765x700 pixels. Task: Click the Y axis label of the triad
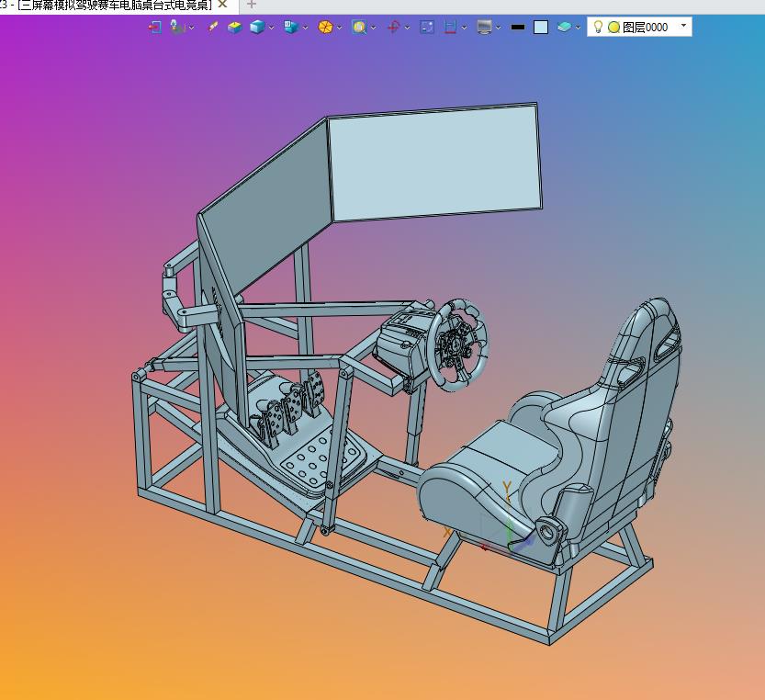[x=507, y=487]
